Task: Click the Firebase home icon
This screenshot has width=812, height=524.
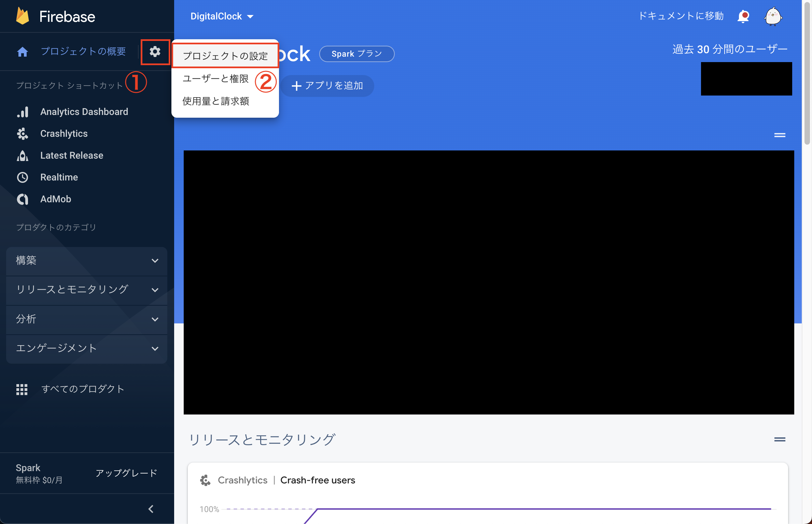Action: coord(22,51)
